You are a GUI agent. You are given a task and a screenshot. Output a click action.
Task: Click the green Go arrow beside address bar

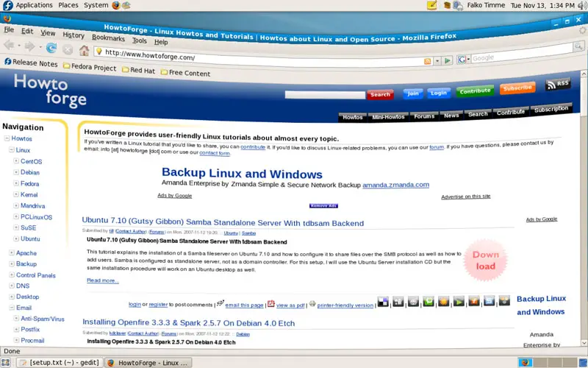(448, 60)
